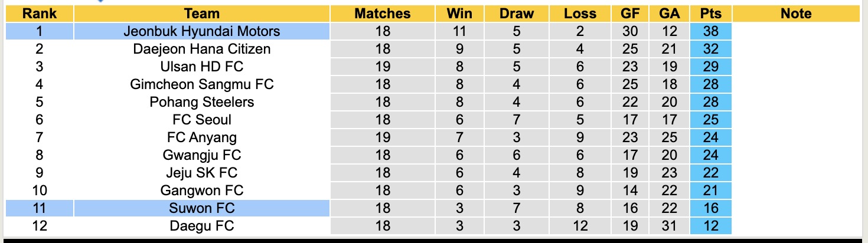The image size is (868, 243).
Task: Select the Note column header
Action: 796,14
